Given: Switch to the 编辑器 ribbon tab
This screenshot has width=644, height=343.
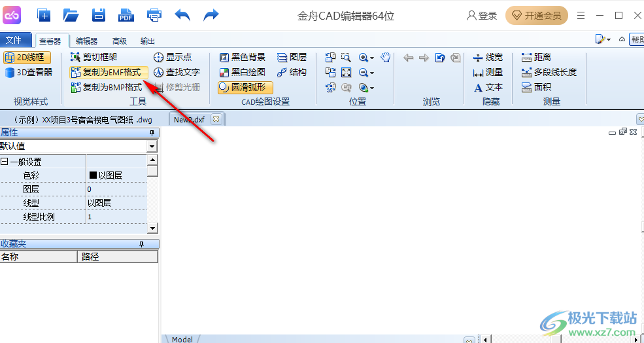Looking at the screenshot, I should point(87,41).
